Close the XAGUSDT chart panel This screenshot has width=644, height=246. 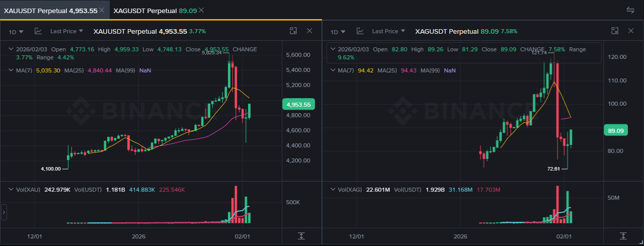(630, 31)
